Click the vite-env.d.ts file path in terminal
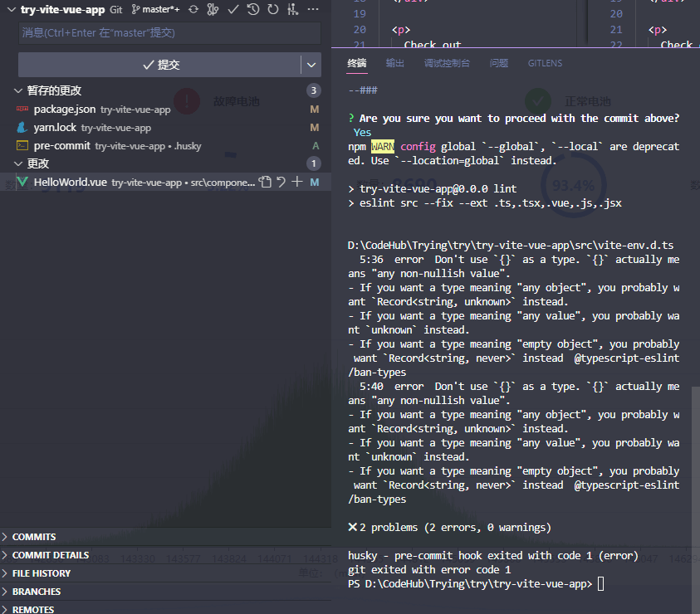700x614 pixels. pyautogui.click(x=511, y=246)
